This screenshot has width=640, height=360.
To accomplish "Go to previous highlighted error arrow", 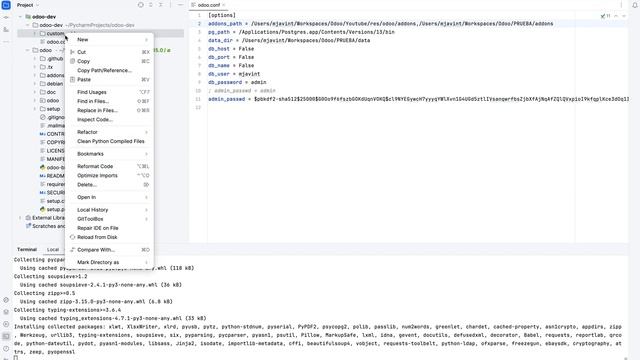I will pyautogui.click(x=616, y=16).
